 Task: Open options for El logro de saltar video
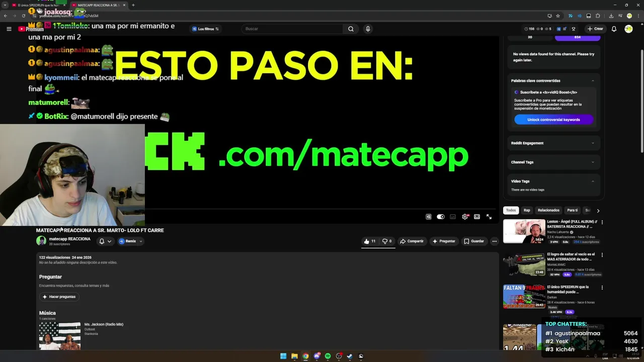click(602, 255)
